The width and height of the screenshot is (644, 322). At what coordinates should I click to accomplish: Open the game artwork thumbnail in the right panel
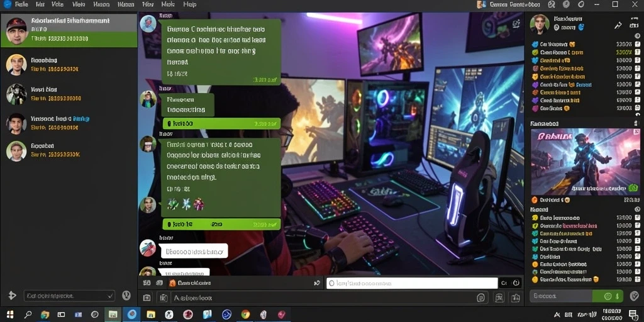click(586, 162)
